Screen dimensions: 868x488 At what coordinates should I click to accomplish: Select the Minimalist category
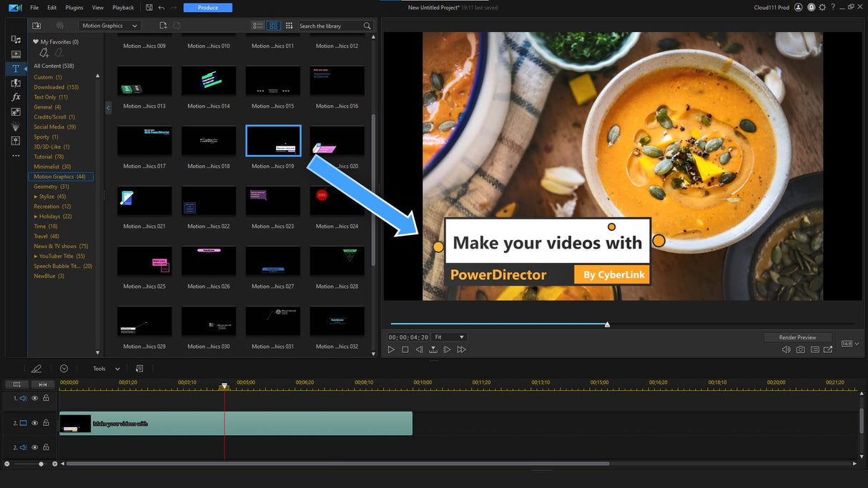52,166
